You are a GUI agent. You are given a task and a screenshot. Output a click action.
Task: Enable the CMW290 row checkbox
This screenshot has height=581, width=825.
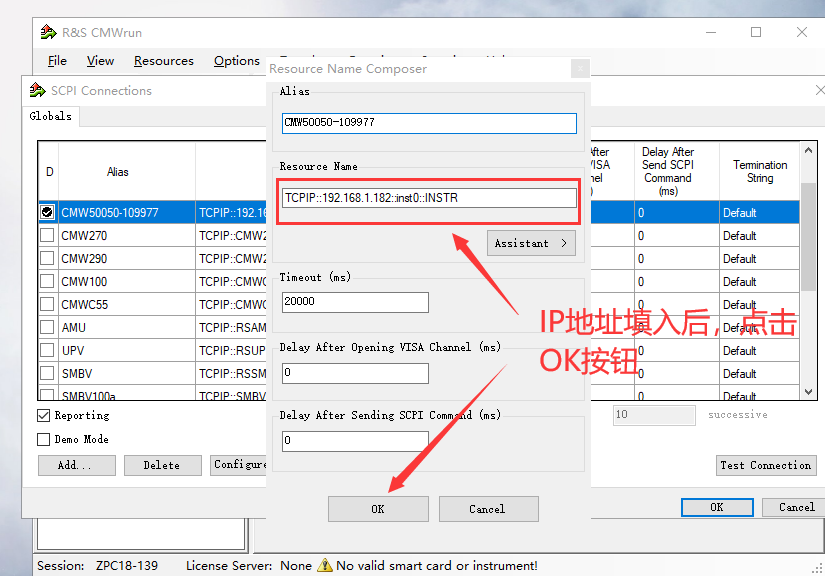coord(47,258)
